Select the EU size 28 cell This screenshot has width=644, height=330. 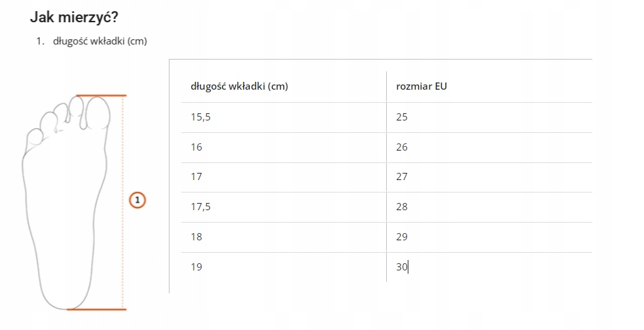402,207
